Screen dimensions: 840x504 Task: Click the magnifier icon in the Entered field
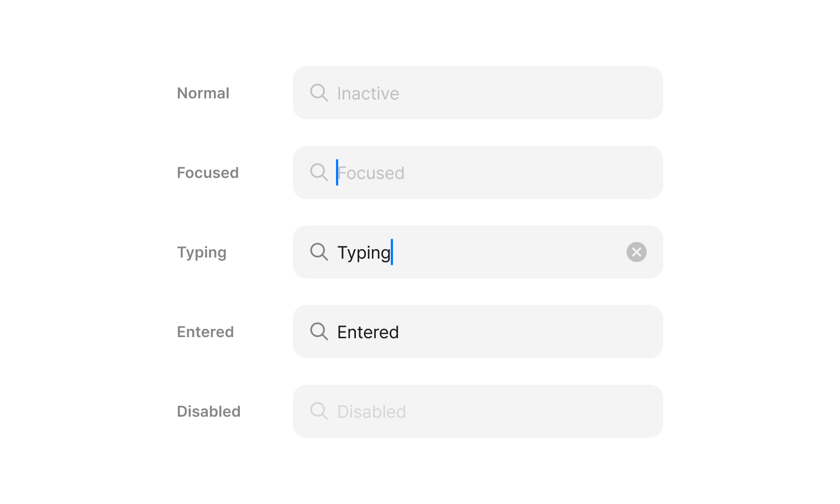319,331
